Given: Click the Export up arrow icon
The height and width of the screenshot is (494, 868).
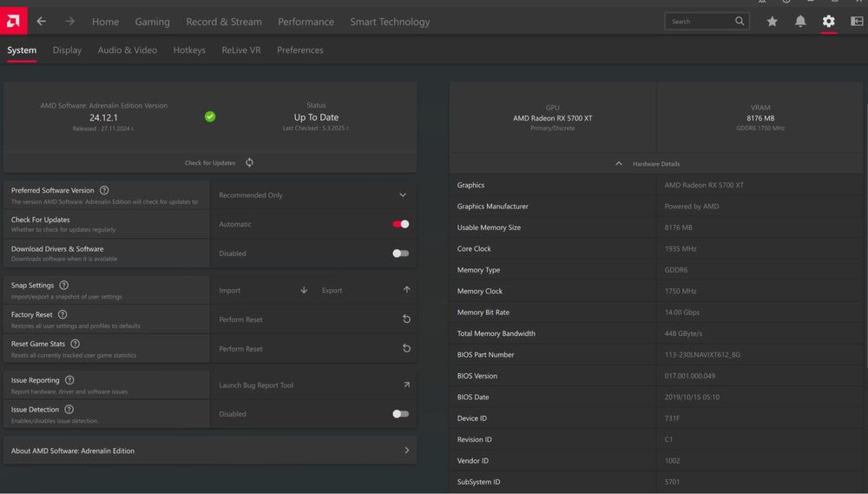Looking at the screenshot, I should 407,290.
